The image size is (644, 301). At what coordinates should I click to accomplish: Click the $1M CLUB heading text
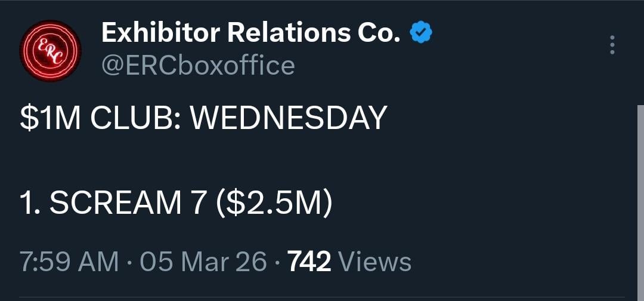pos(100,118)
